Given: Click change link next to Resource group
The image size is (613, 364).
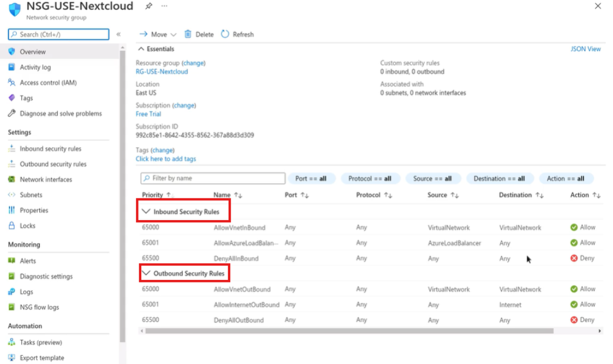Looking at the screenshot, I should click(194, 63).
